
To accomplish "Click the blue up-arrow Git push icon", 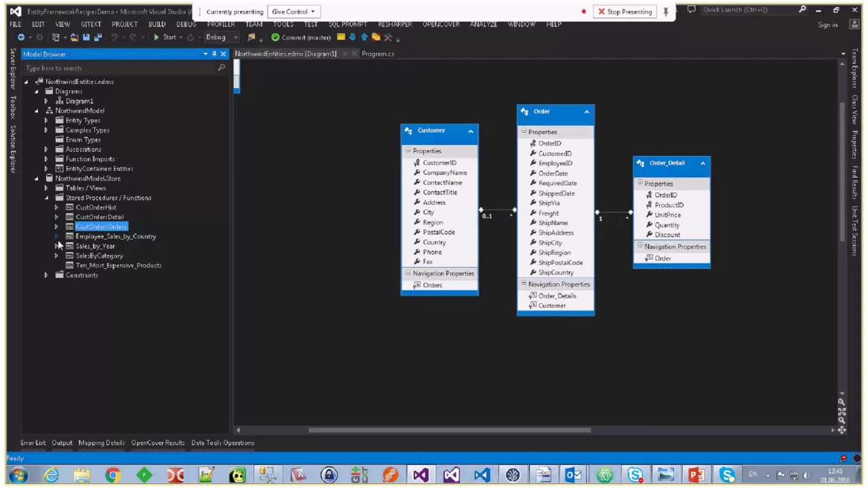I will coord(364,37).
